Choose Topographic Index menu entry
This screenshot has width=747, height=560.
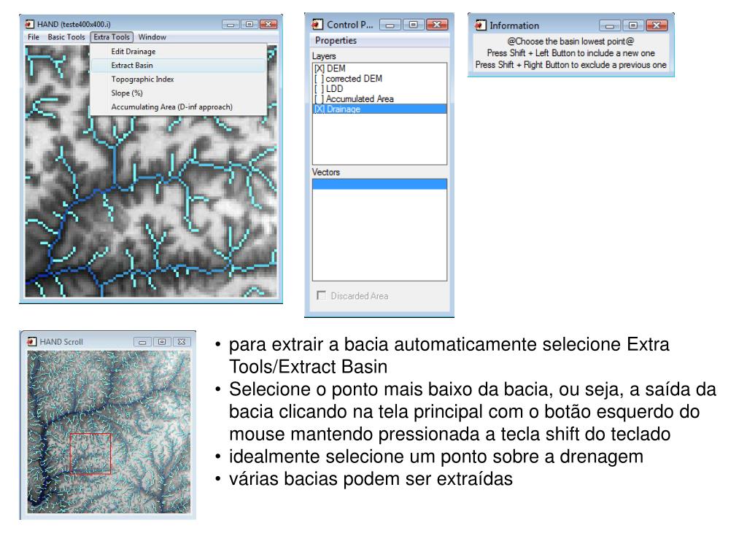pos(178,79)
